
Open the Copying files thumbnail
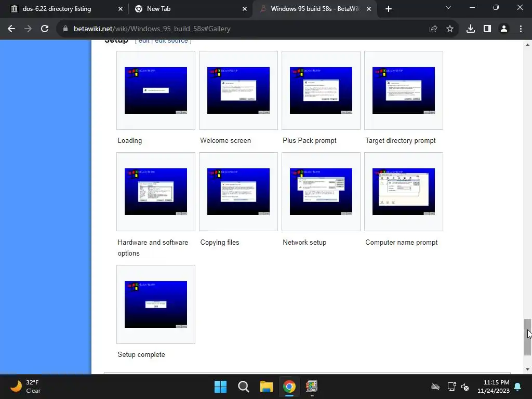coord(238,191)
